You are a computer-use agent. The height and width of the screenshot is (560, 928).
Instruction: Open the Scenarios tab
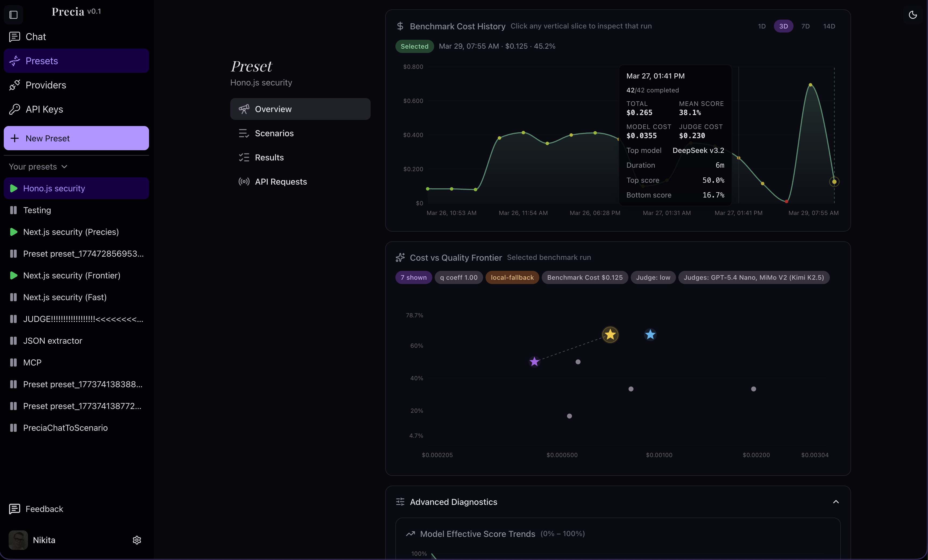tap(274, 133)
